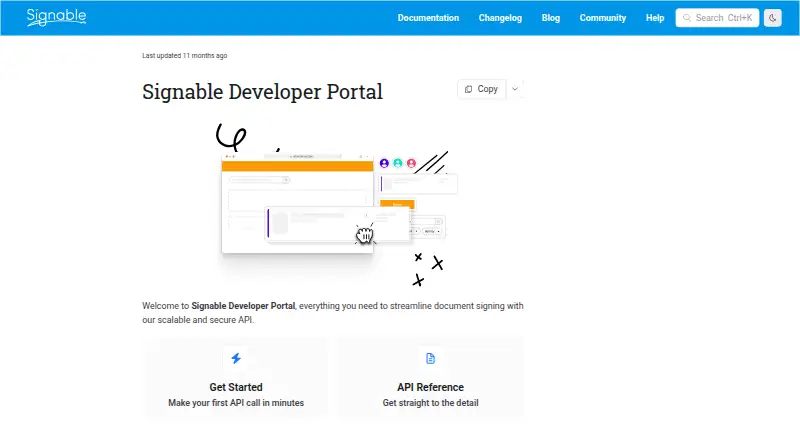Open the Community link
The width and height of the screenshot is (800, 440).
coord(603,18)
